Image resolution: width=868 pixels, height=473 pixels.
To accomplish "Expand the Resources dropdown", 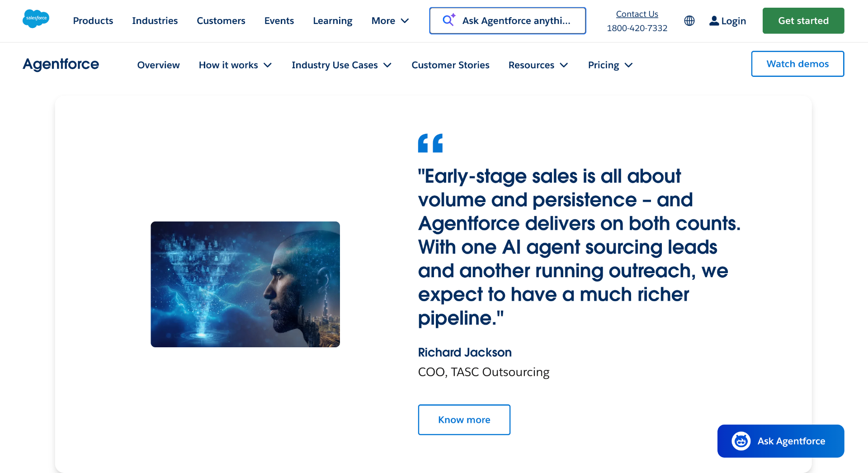I will click(538, 65).
